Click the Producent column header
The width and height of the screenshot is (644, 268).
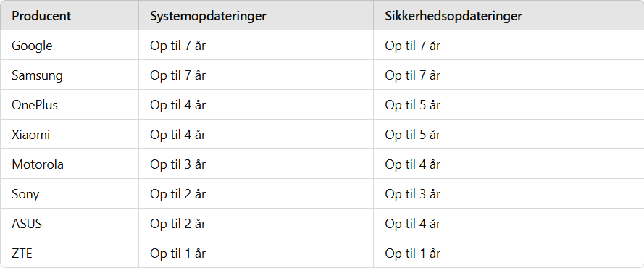tap(70, 16)
